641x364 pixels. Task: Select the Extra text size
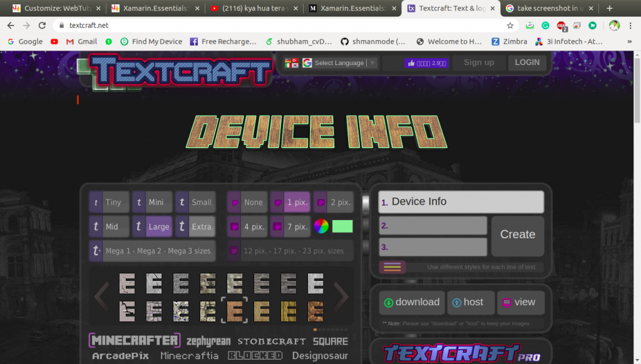(195, 227)
